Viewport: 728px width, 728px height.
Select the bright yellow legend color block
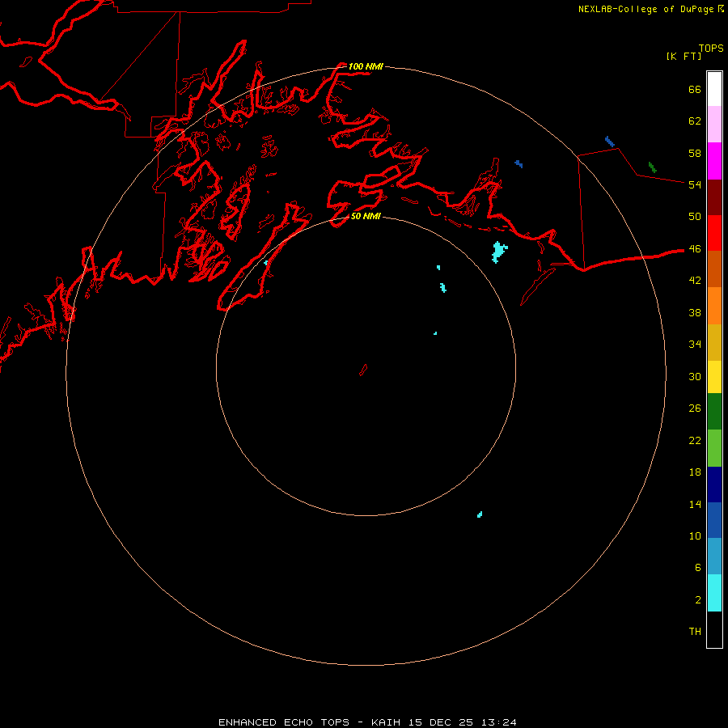point(714,377)
